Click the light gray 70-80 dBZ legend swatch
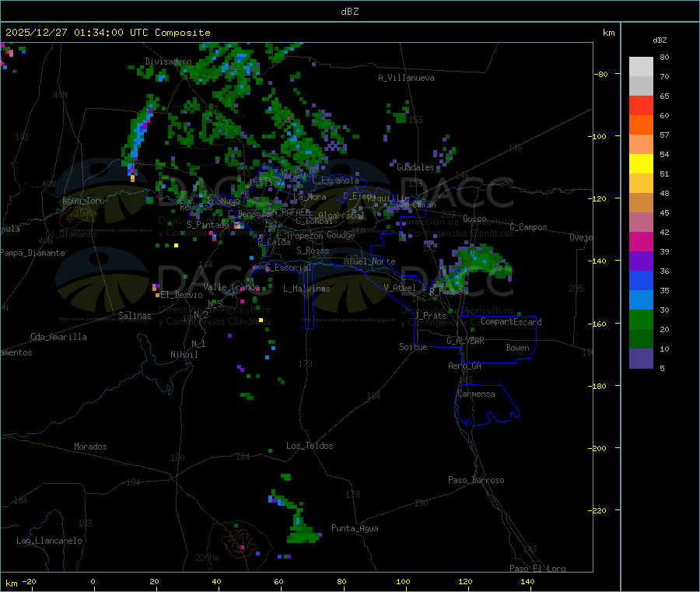The width and height of the screenshot is (700, 592). coord(641,67)
